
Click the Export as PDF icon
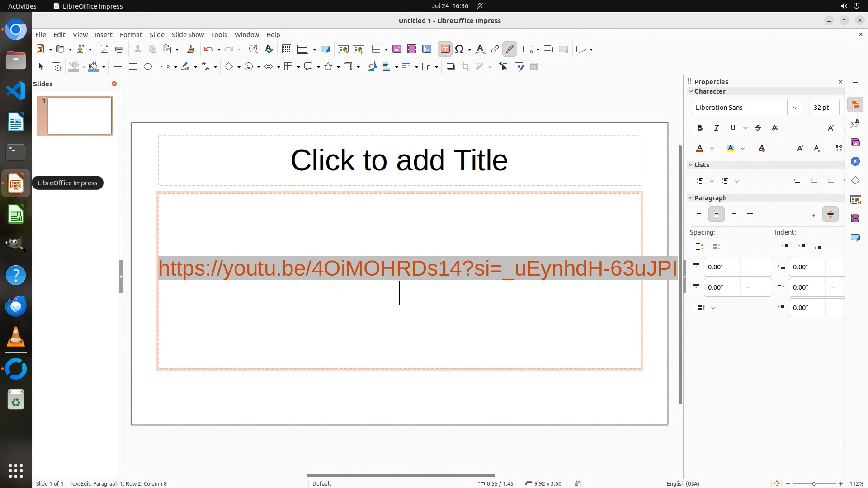pos(104,49)
